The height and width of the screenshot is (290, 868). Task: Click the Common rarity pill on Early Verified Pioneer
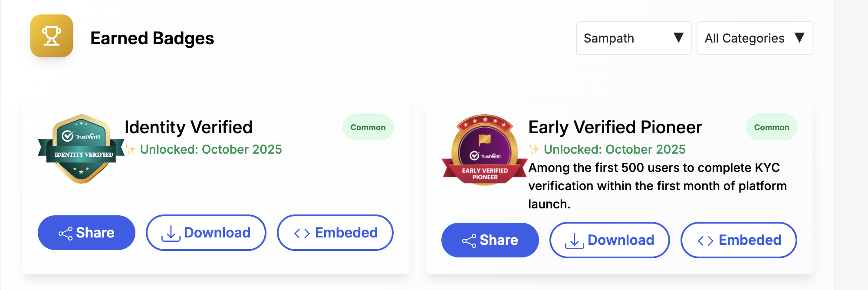click(771, 127)
